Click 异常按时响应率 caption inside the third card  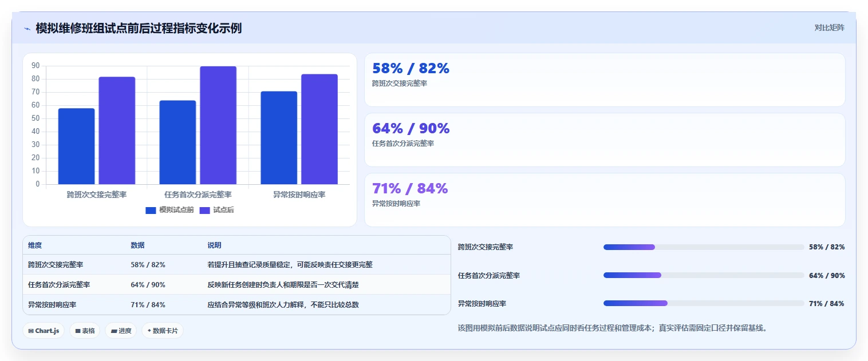396,204
